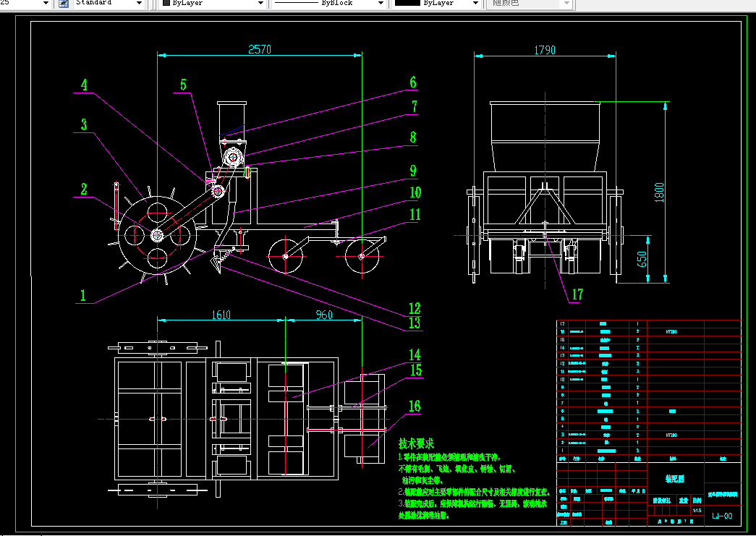Select the 2570 overall length dimension

click(x=260, y=49)
